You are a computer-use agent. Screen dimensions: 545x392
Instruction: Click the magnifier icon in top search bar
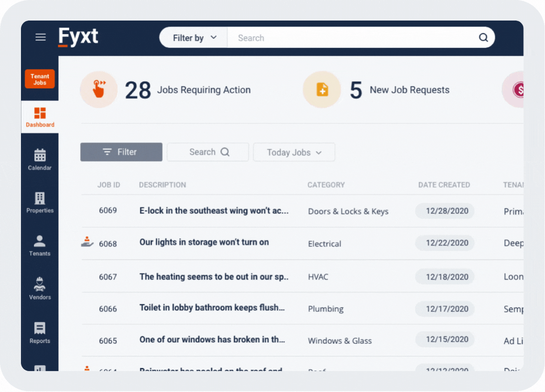(483, 38)
